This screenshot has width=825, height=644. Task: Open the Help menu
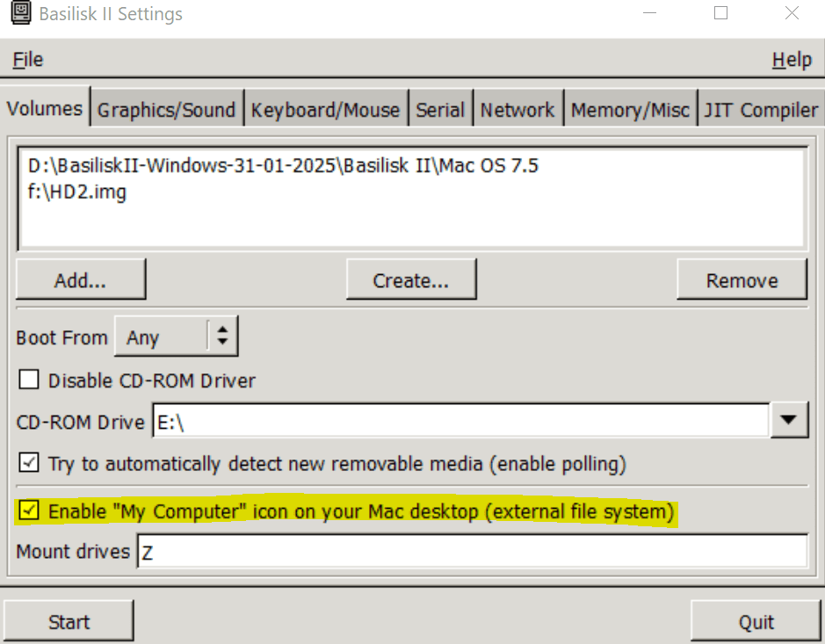coord(791,60)
